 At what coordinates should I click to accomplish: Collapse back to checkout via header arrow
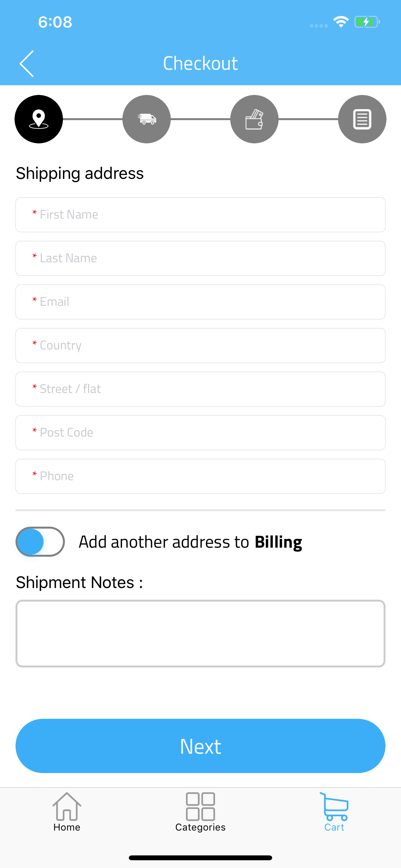[26, 63]
